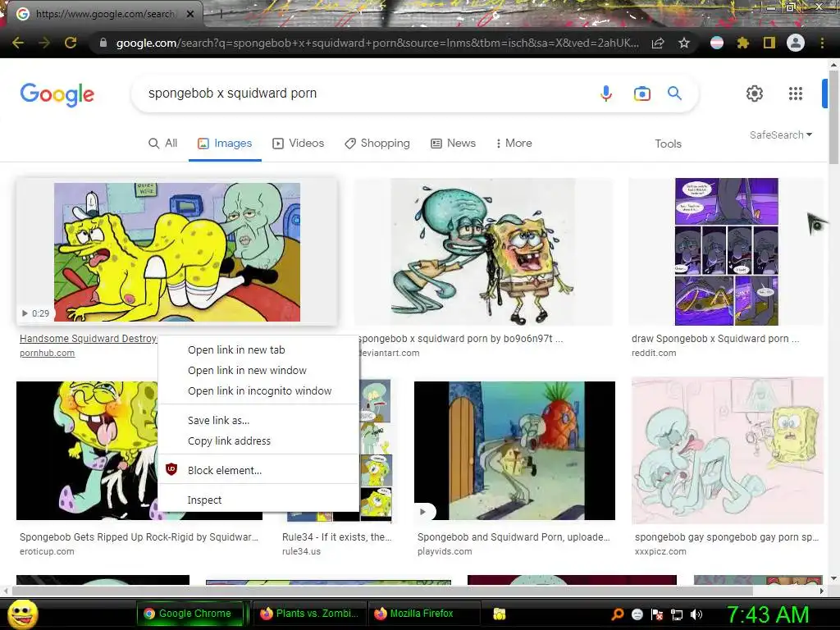Open the Extensions puzzle piece menu
Screen dimensions: 840x630
(x=742, y=43)
